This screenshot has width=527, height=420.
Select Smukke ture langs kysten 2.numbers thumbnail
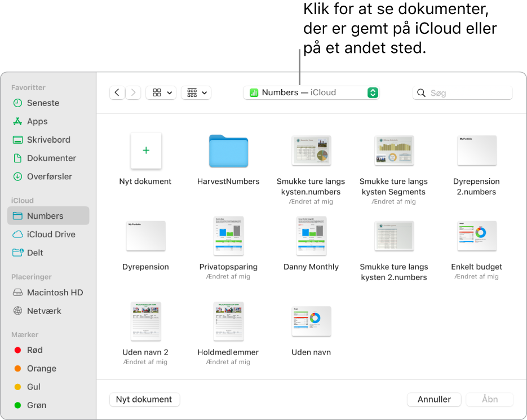coord(394,236)
